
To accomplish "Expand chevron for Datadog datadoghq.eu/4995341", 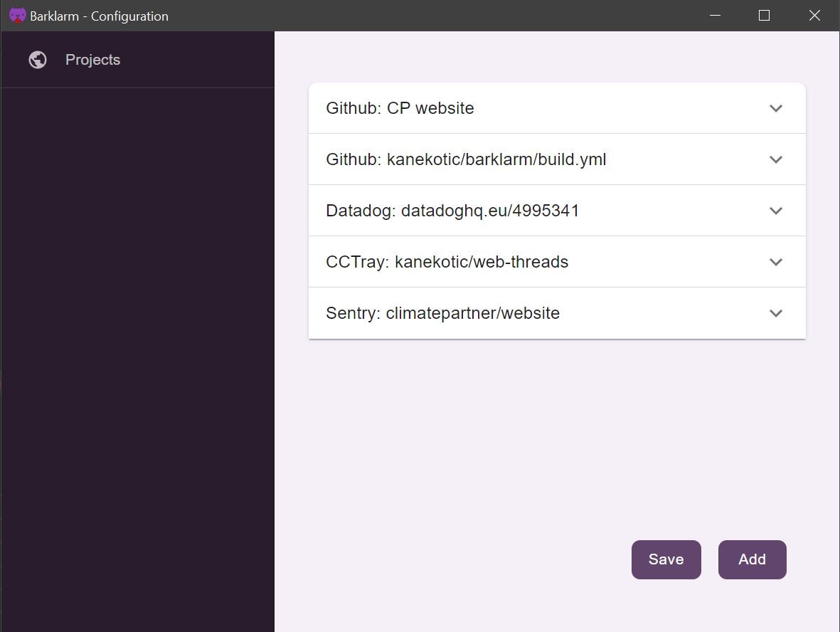I will point(776,211).
